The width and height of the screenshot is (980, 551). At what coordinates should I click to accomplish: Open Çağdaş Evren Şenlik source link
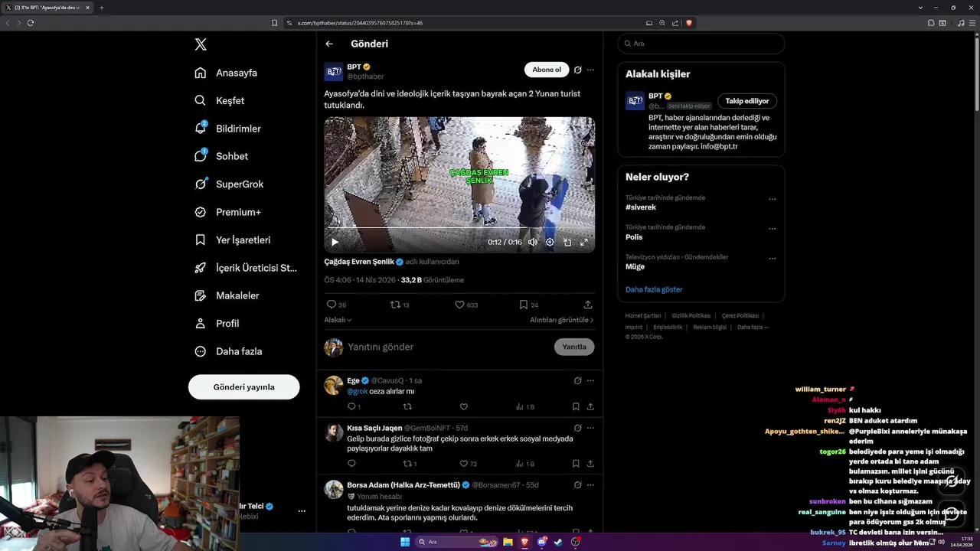pos(359,262)
